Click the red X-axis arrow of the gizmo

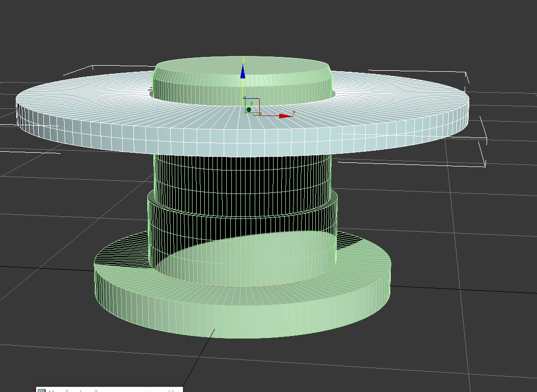[286, 116]
